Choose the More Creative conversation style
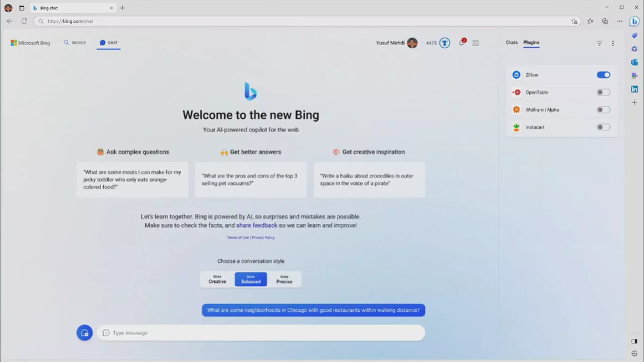Screen dimensions: 644x362 click(x=217, y=279)
